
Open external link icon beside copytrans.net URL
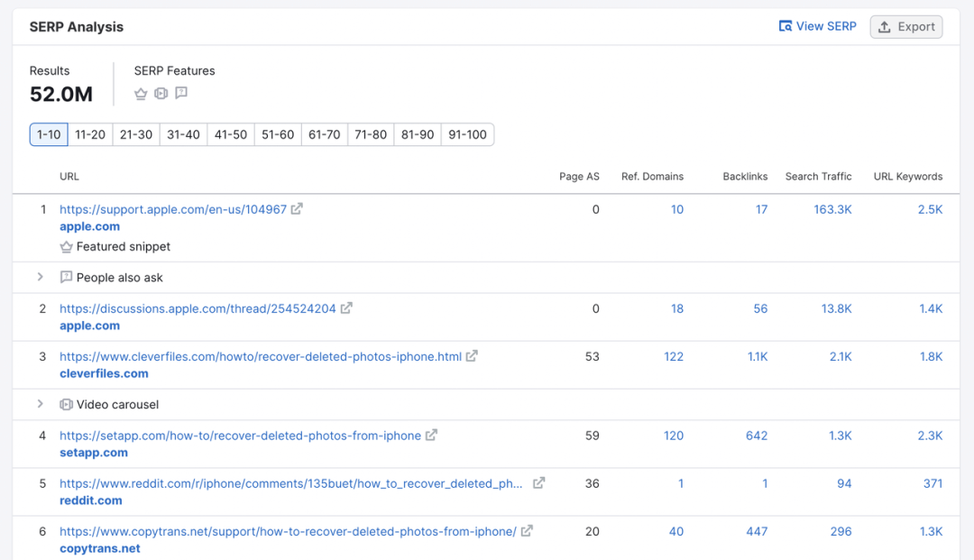pyautogui.click(x=527, y=531)
